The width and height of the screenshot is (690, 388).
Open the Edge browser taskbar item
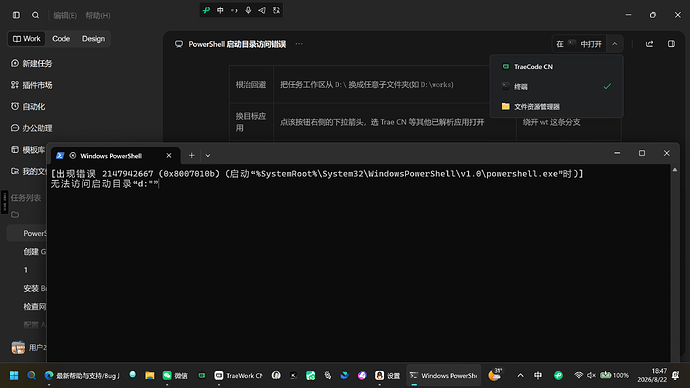pyautogui.click(x=82, y=375)
